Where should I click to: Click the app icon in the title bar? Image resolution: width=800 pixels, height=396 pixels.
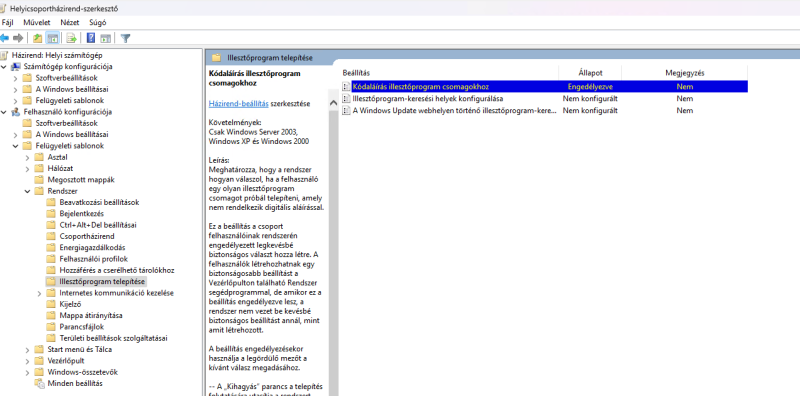tap(4, 8)
